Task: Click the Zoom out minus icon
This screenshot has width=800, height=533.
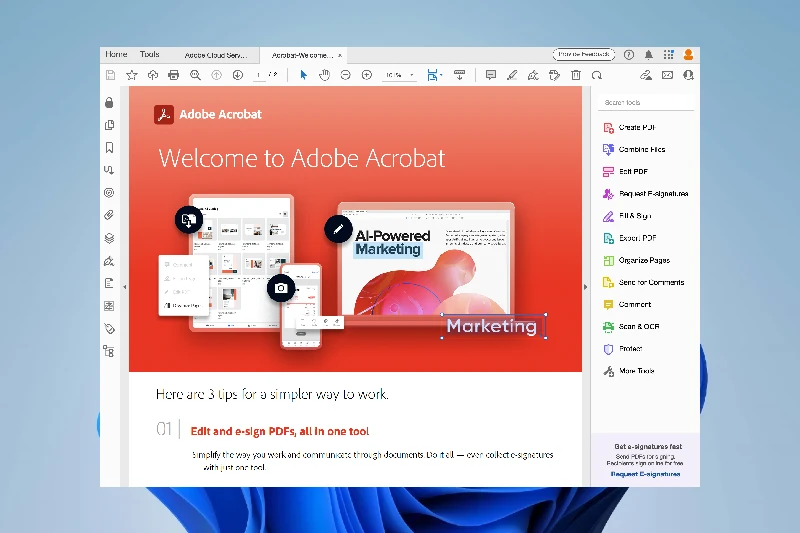Action: 345,75
